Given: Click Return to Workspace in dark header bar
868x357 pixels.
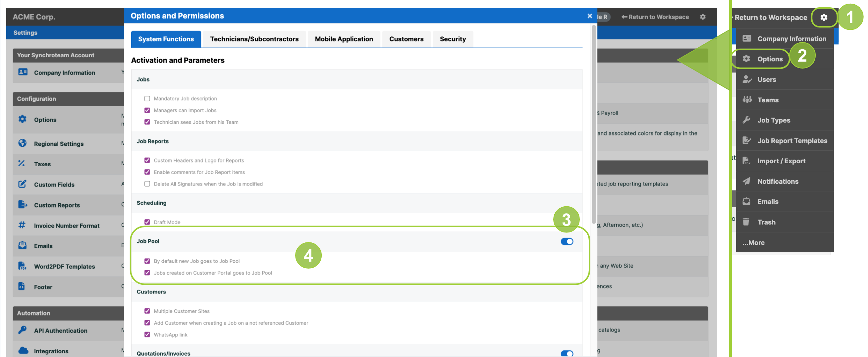Looking at the screenshot, I should coord(655,17).
